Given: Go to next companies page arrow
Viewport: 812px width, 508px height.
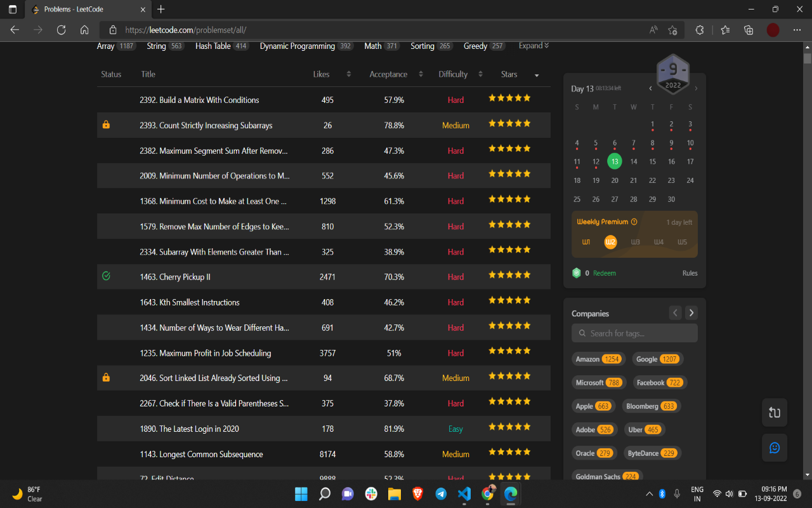Looking at the screenshot, I should [691, 312].
